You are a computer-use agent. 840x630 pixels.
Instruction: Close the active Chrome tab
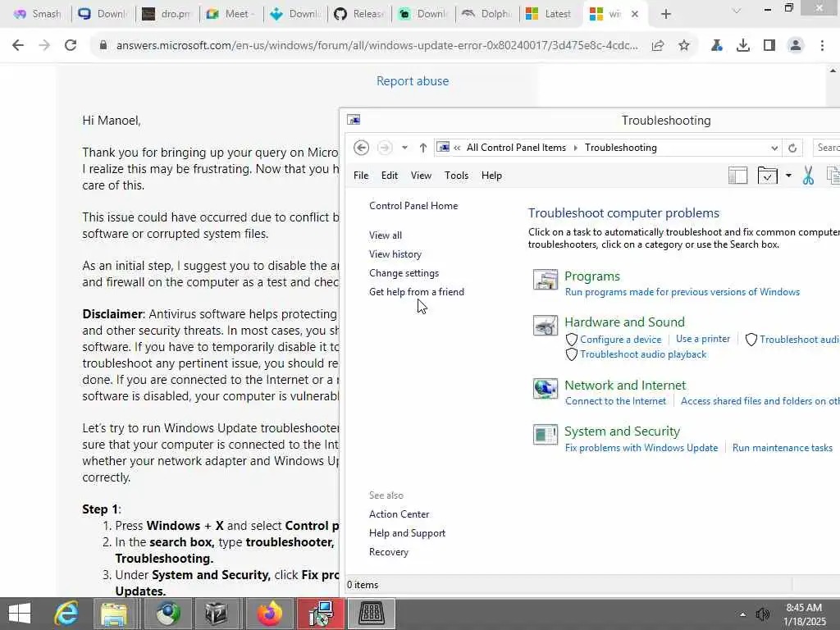click(635, 14)
